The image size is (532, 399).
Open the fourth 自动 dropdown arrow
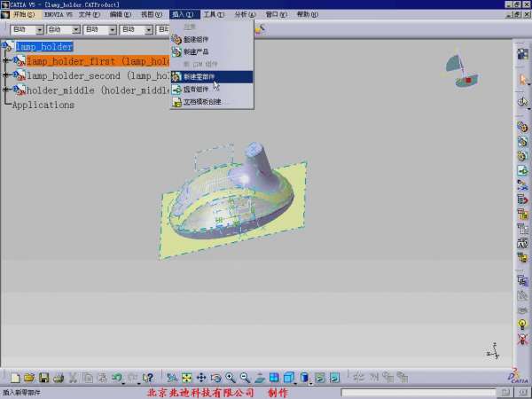(149, 30)
